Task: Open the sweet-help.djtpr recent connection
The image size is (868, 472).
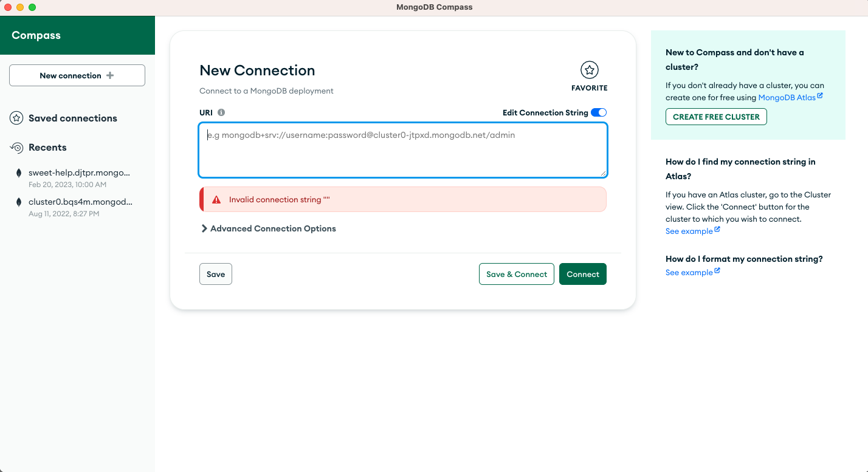Action: [79, 173]
